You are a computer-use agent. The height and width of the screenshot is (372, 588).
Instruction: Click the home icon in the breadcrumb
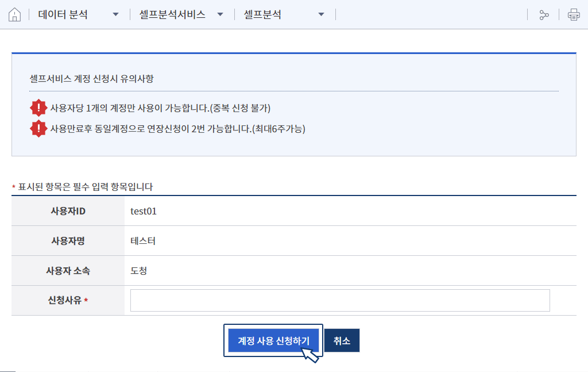coord(15,15)
